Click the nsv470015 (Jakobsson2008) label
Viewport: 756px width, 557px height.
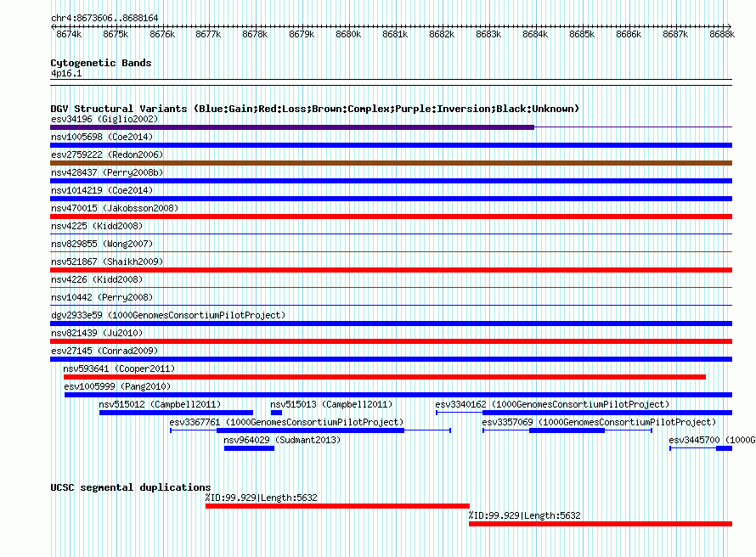[115, 208]
